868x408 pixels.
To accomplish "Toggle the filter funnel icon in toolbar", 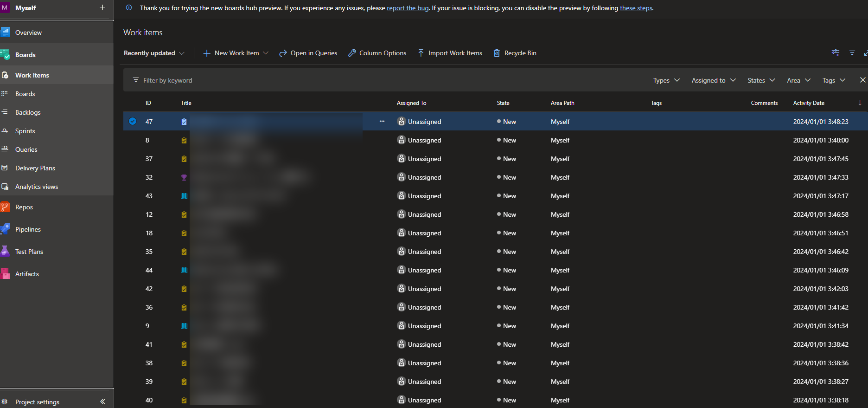I will pyautogui.click(x=852, y=53).
